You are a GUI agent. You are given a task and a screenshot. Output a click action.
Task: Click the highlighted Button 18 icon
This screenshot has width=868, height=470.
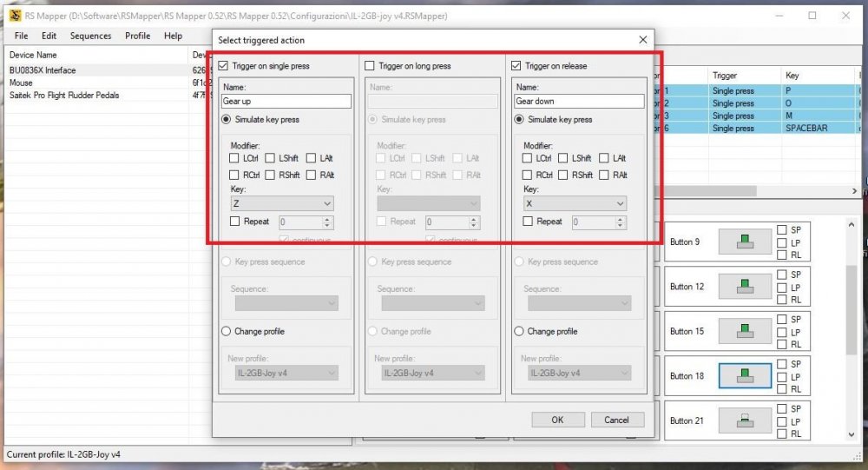[x=745, y=376]
